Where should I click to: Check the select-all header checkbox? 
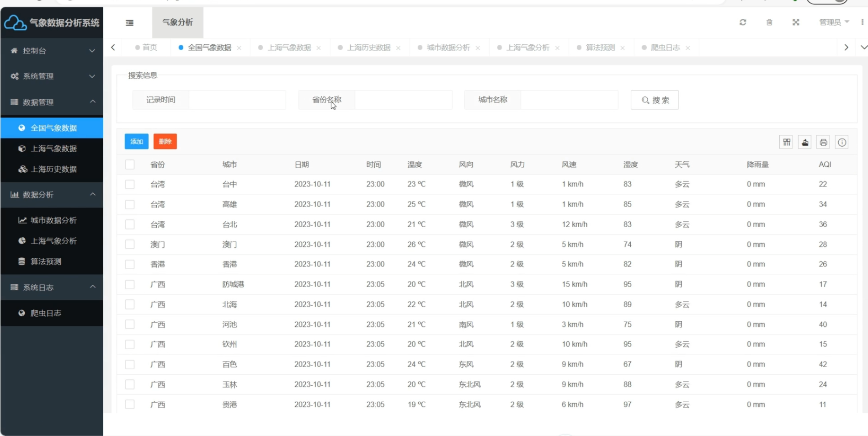coord(130,165)
